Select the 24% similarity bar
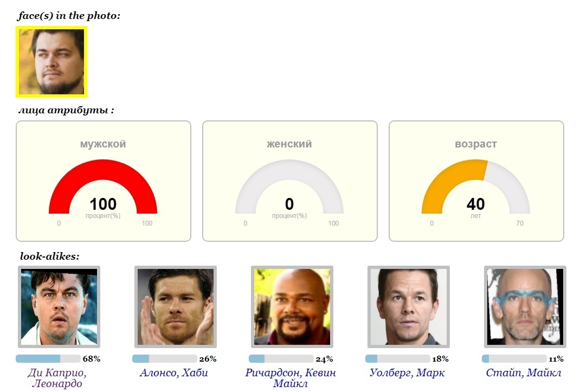This screenshot has height=392, width=587. (x=281, y=358)
